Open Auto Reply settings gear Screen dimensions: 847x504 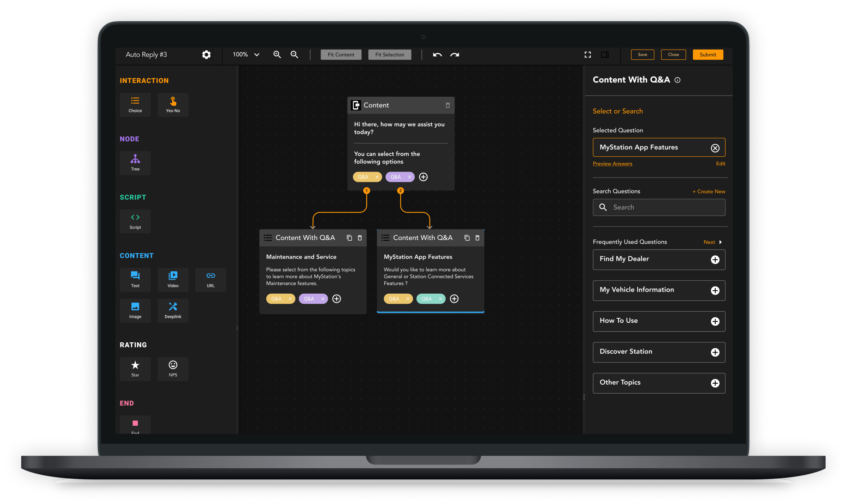(206, 54)
